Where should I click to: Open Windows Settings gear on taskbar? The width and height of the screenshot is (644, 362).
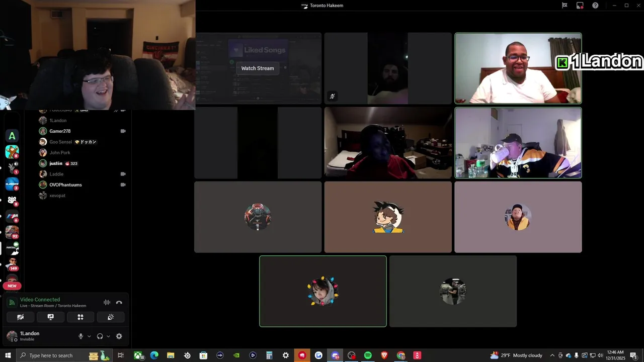(286, 355)
